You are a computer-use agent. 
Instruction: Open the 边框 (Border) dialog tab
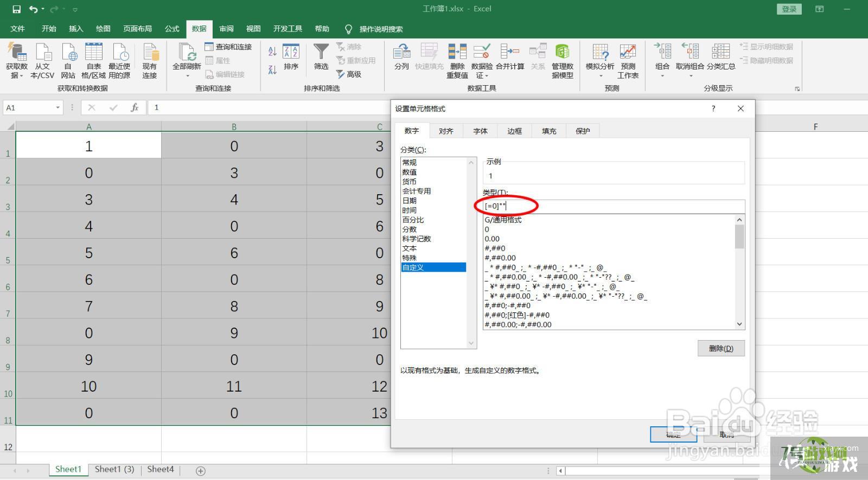click(x=514, y=131)
